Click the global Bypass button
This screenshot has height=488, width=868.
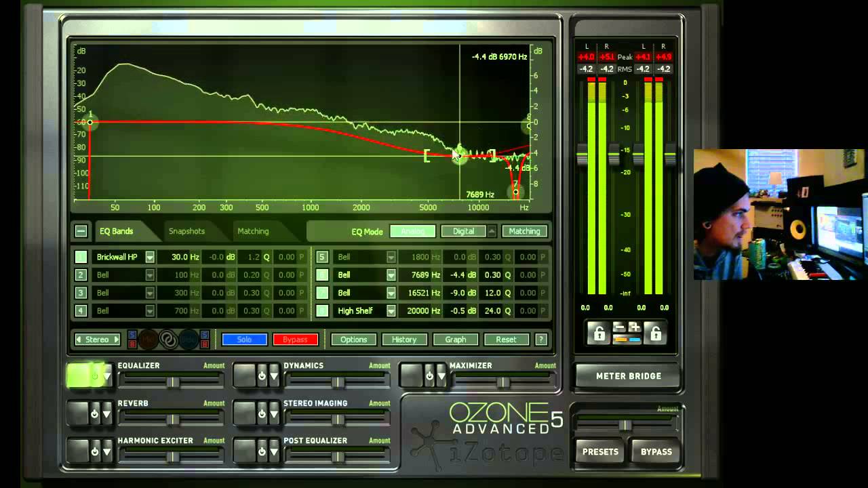tap(656, 451)
